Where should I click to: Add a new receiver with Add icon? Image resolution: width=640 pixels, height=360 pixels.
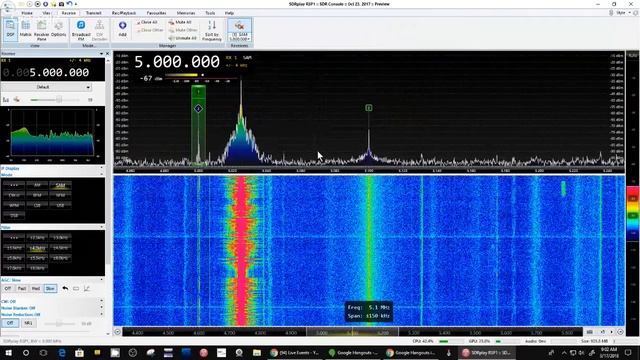click(122, 29)
